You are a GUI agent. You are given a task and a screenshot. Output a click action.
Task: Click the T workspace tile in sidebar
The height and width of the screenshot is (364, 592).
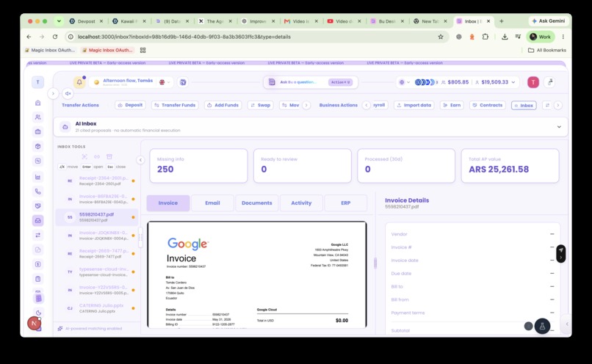click(37, 82)
